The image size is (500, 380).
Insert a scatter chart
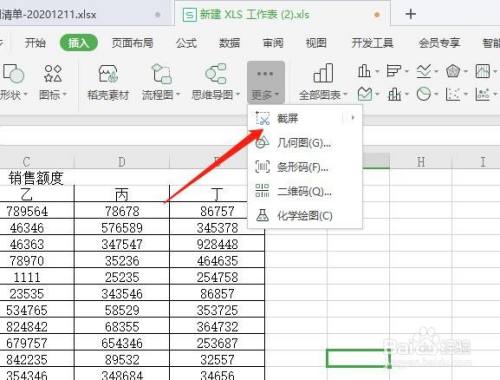[x=453, y=94]
